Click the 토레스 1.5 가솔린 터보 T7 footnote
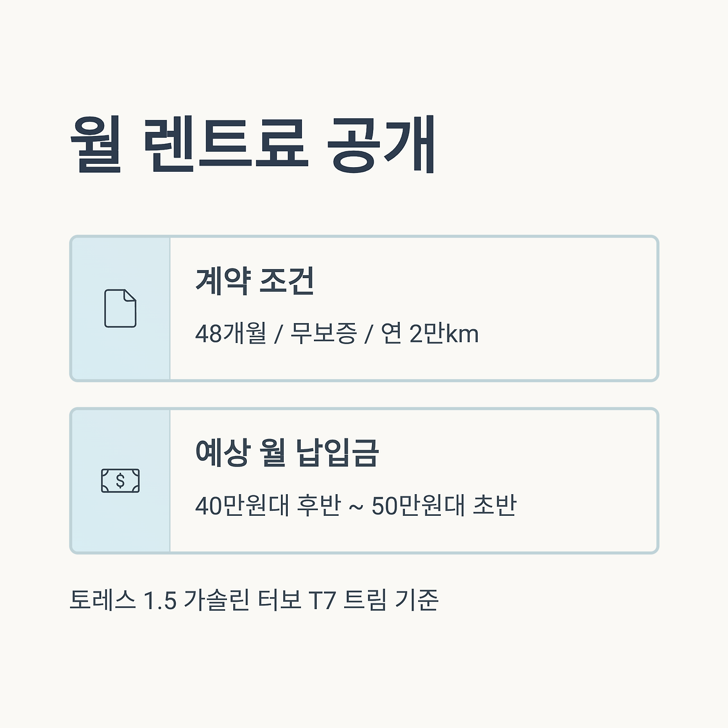The width and height of the screenshot is (728, 728). tap(254, 600)
